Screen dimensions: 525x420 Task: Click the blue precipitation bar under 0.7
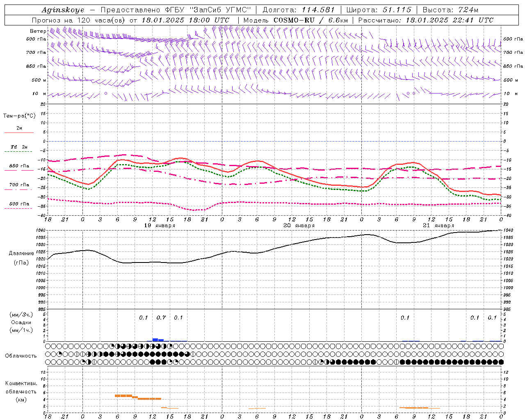pyautogui.click(x=157, y=340)
